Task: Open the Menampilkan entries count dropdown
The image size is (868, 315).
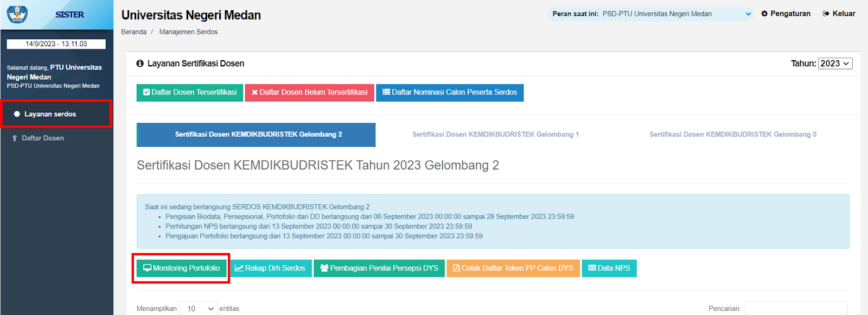Action: click(x=198, y=308)
